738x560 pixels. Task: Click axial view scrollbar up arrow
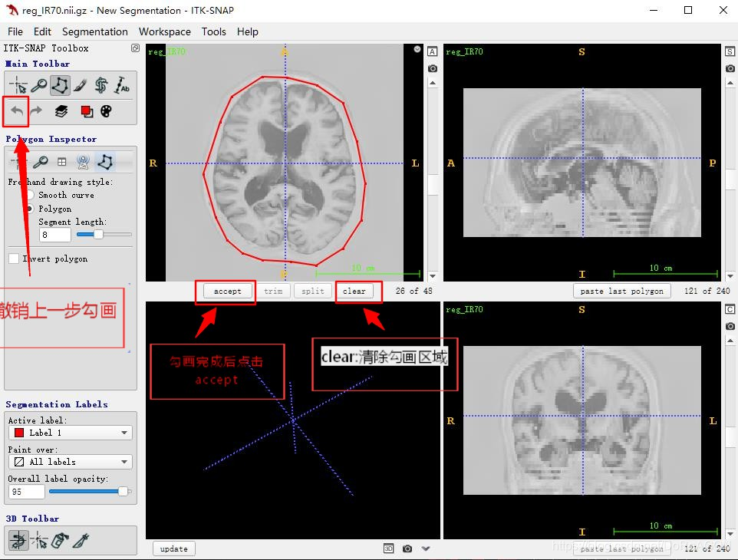point(433,84)
